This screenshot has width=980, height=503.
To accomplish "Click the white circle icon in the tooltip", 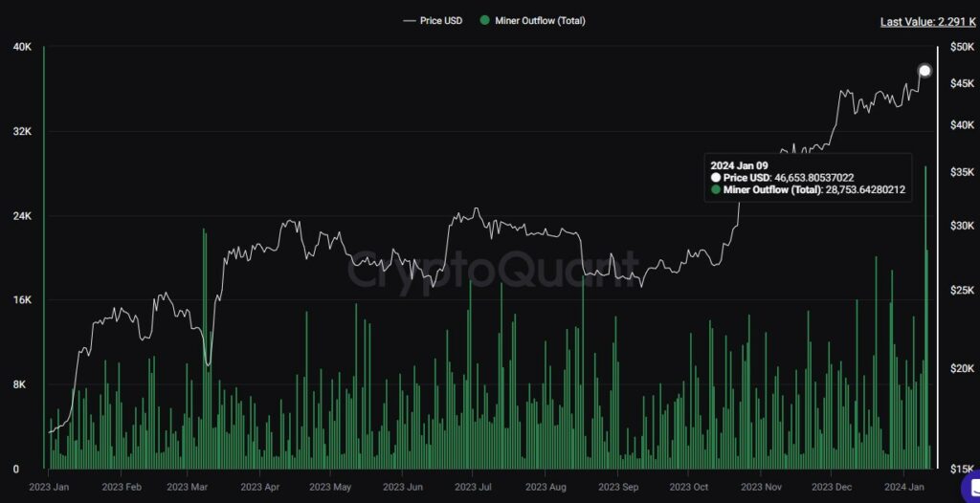I will (716, 178).
